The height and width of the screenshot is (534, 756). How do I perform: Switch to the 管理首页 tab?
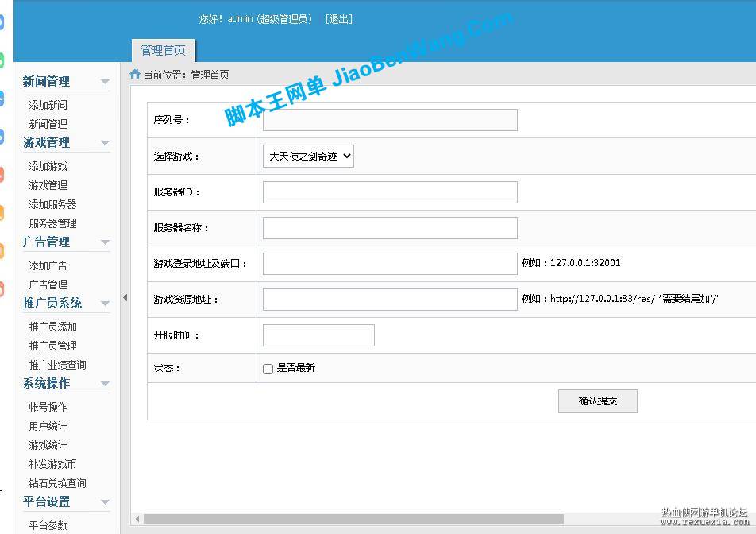point(163,50)
